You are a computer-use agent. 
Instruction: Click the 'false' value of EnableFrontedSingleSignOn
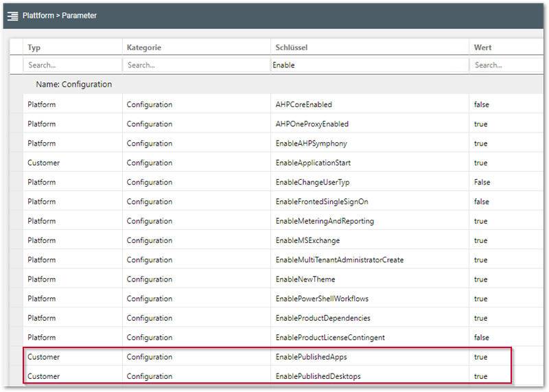(x=482, y=202)
